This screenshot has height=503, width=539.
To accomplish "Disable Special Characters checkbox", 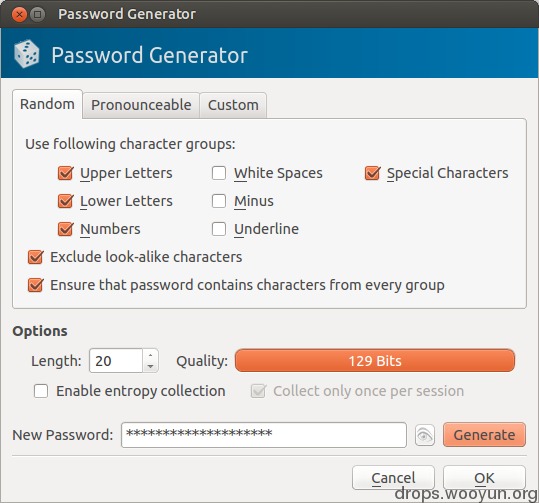I will click(372, 173).
